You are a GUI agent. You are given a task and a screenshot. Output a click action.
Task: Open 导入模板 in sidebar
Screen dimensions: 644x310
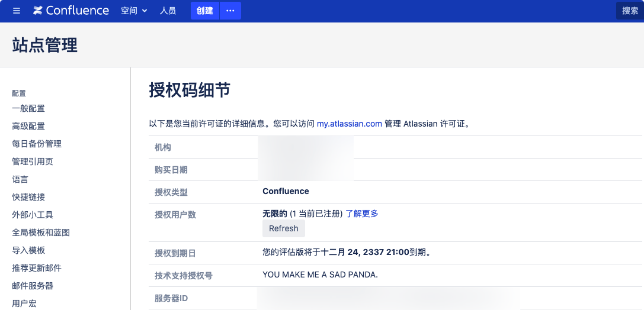pyautogui.click(x=28, y=250)
